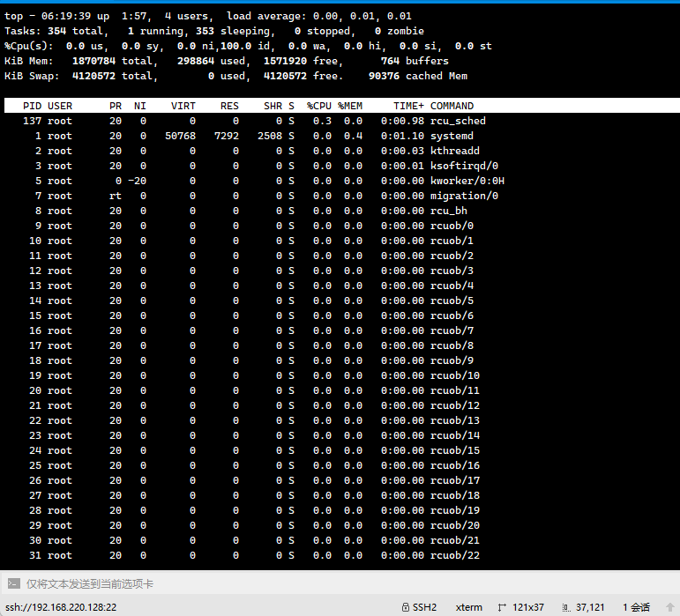Click the load average text in top header

click(319, 16)
